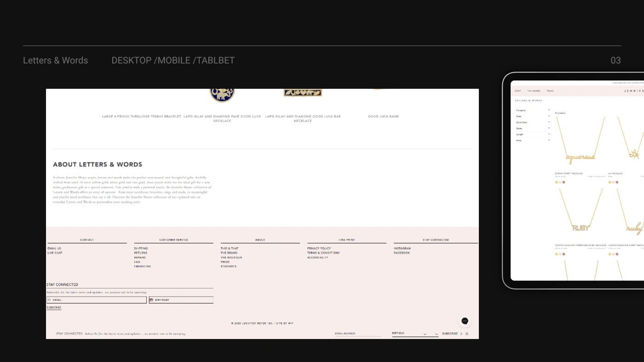Viewport: 644px width, 362px height.
Task: Click the Email Address field in the bottom bar
Action: pyautogui.click(x=358, y=333)
